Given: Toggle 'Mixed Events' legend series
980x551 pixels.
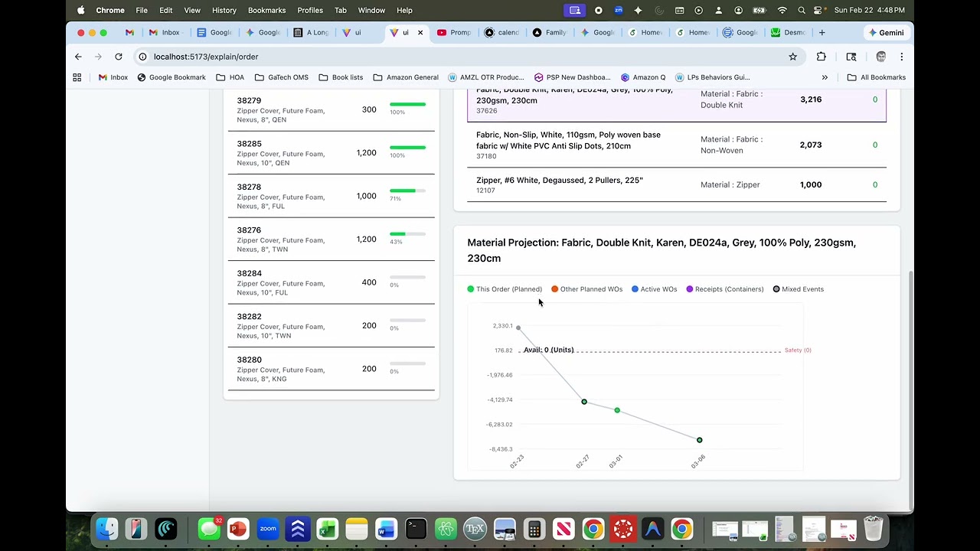Looking at the screenshot, I should click(x=798, y=289).
